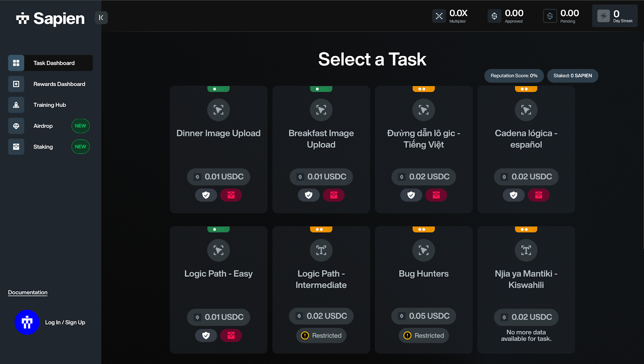This screenshot has width=644, height=364.
Task: Click Log In / Sign Up
Action: 65,323
